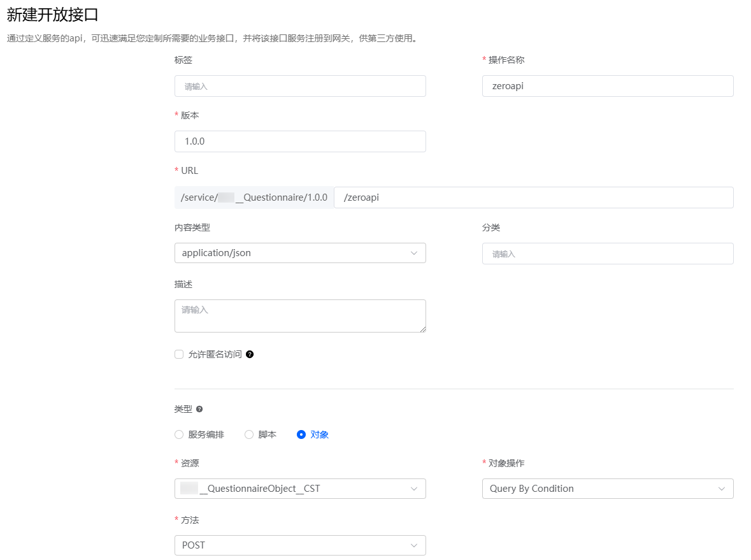The width and height of the screenshot is (751, 560).
Task: Tick the 允许匿名访问 checkbox
Action: 179,354
